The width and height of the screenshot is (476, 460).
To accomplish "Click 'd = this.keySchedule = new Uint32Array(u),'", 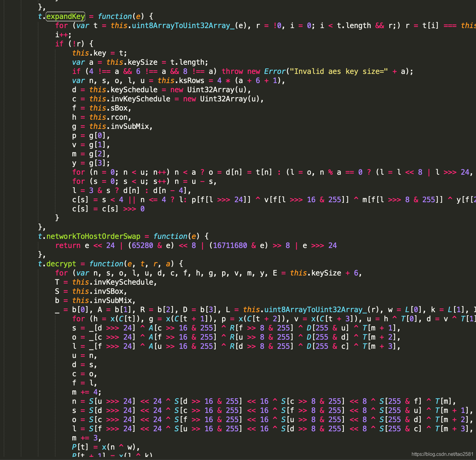I will point(162,89).
